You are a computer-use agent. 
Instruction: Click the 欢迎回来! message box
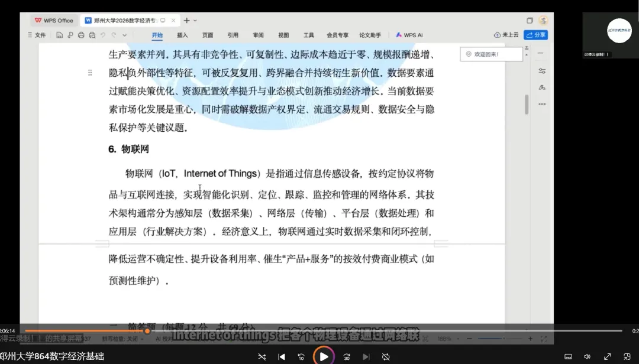click(492, 54)
